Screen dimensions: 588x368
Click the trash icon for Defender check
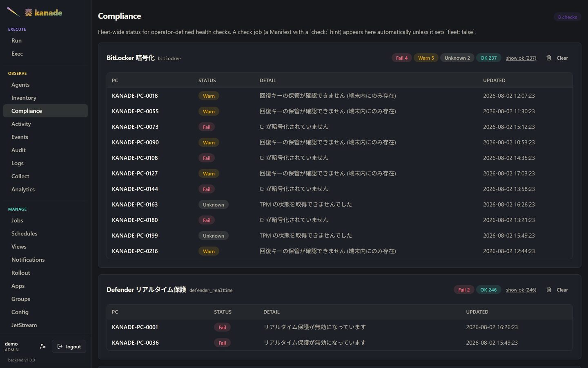pos(549,289)
